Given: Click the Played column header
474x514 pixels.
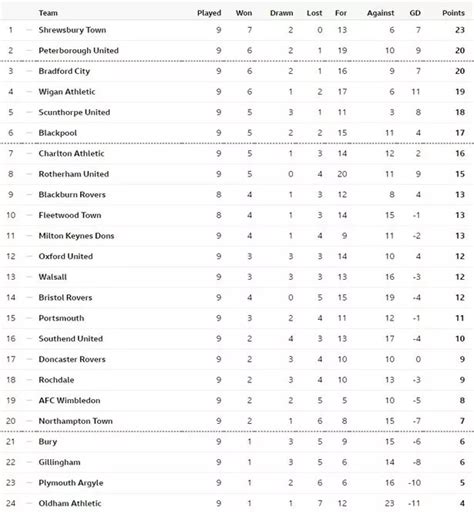Looking at the screenshot, I should (x=209, y=13).
